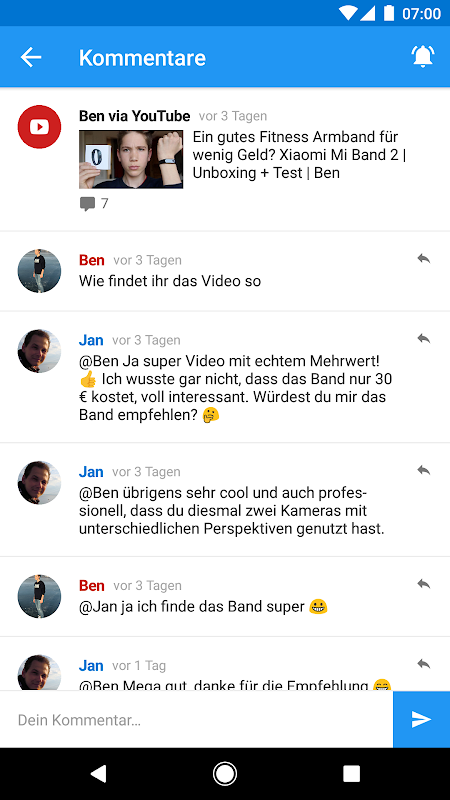Reply to Ben's "Wie findet ihr das Video" comment
Viewport: 450px width, 800px height.
423,259
